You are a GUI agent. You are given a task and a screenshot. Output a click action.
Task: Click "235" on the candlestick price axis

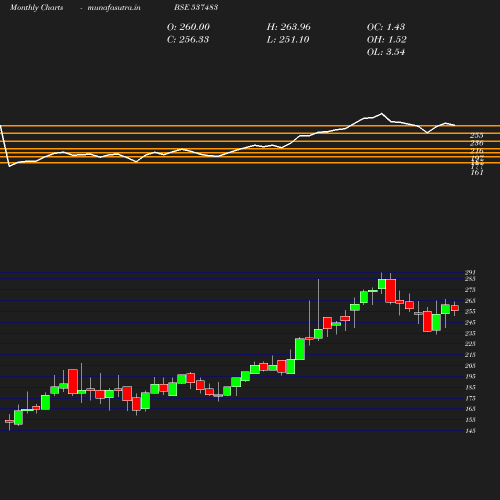[x=470, y=333]
